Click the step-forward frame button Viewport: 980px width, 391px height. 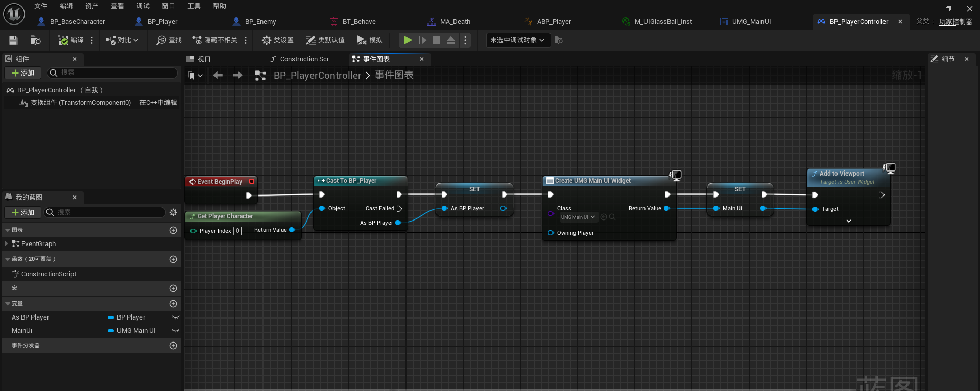coord(422,40)
